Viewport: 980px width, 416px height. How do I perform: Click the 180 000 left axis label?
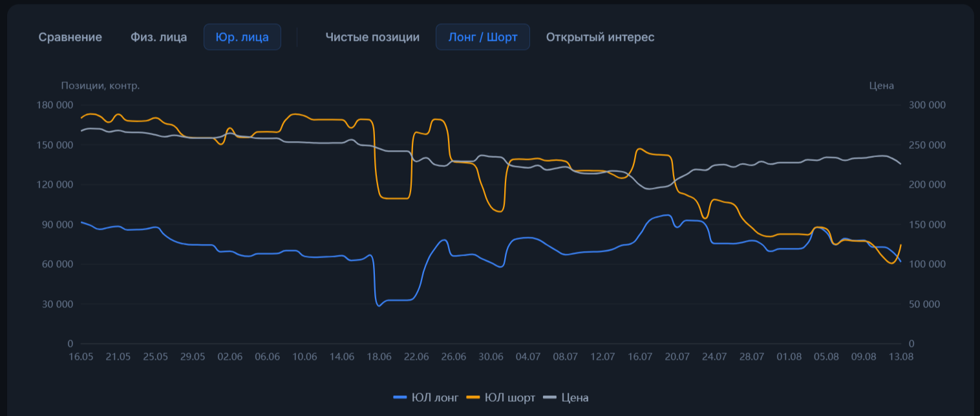[56, 105]
